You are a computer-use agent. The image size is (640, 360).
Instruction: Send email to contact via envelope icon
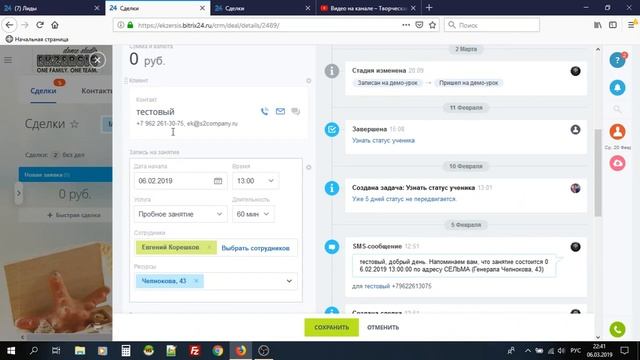(280, 111)
